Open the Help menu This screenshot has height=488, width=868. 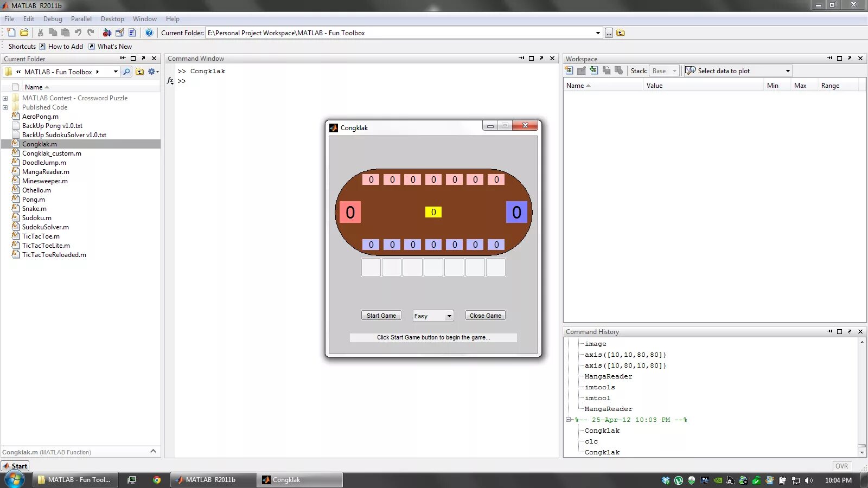click(x=173, y=19)
